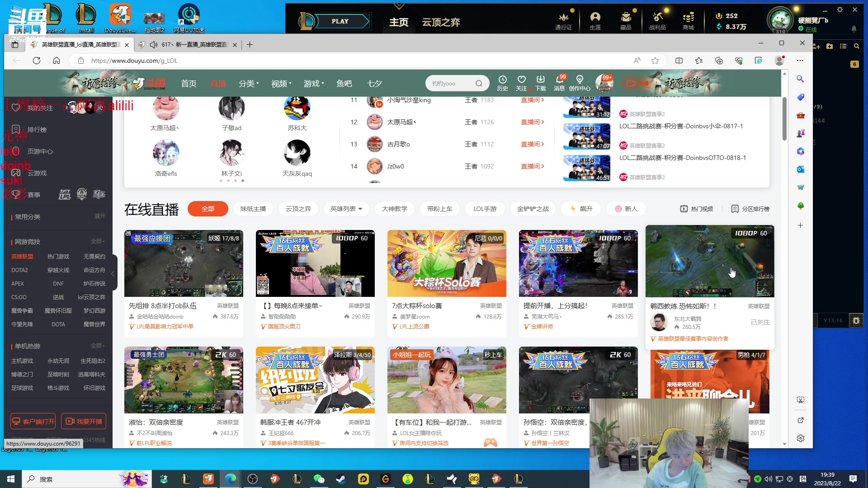Select DOTA2 in sidebar categories

[x=19, y=270]
